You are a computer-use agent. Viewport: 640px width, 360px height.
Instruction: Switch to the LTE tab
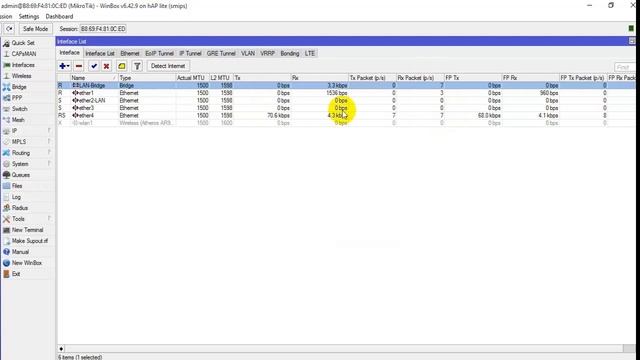(310, 53)
